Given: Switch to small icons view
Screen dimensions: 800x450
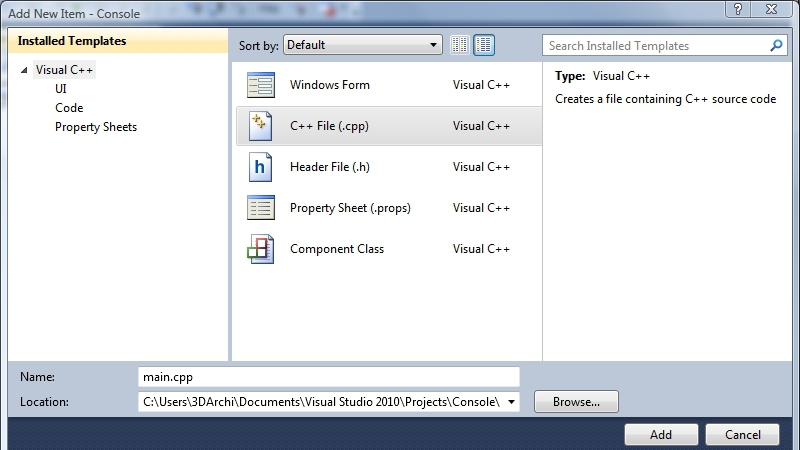Looking at the screenshot, I should (460, 45).
